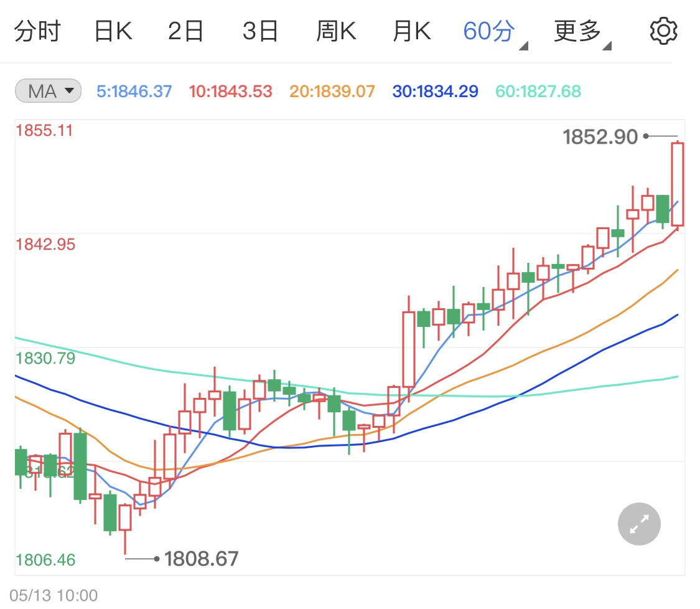This screenshot has height=609, width=700.
Task: Click MA30 value 30:1834.29
Action: [436, 91]
